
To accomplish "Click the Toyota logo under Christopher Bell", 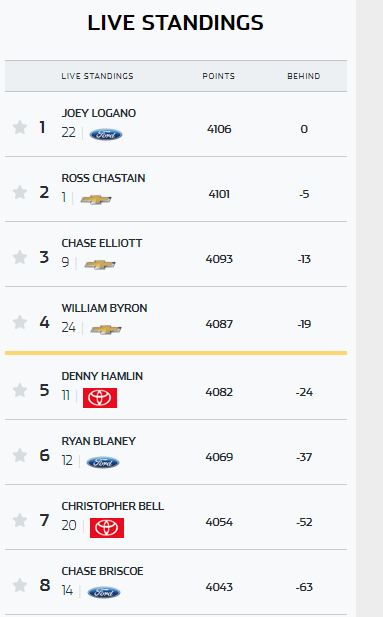I will point(107,528).
